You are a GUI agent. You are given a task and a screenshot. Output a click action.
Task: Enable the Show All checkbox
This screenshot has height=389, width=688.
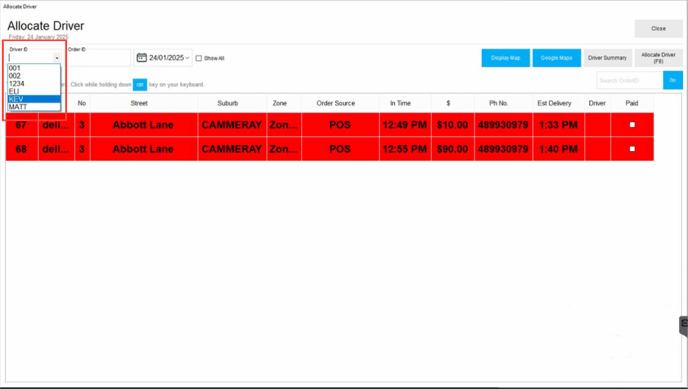coord(199,58)
